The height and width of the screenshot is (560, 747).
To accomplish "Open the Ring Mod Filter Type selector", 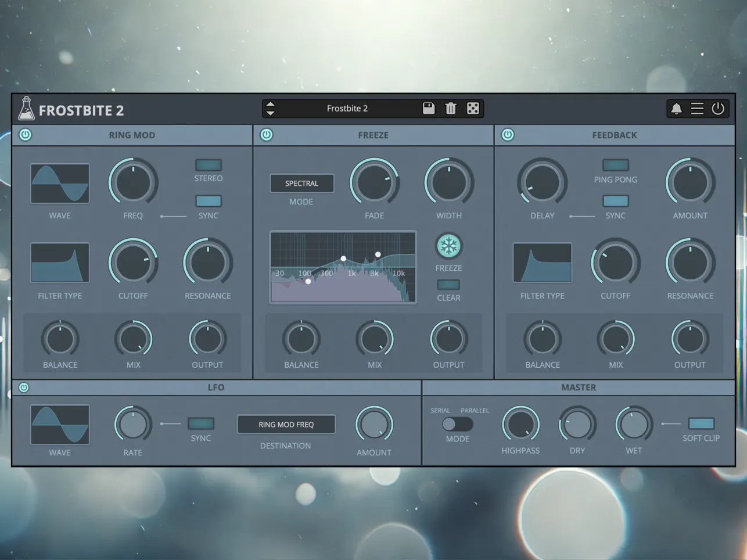I will click(x=60, y=263).
